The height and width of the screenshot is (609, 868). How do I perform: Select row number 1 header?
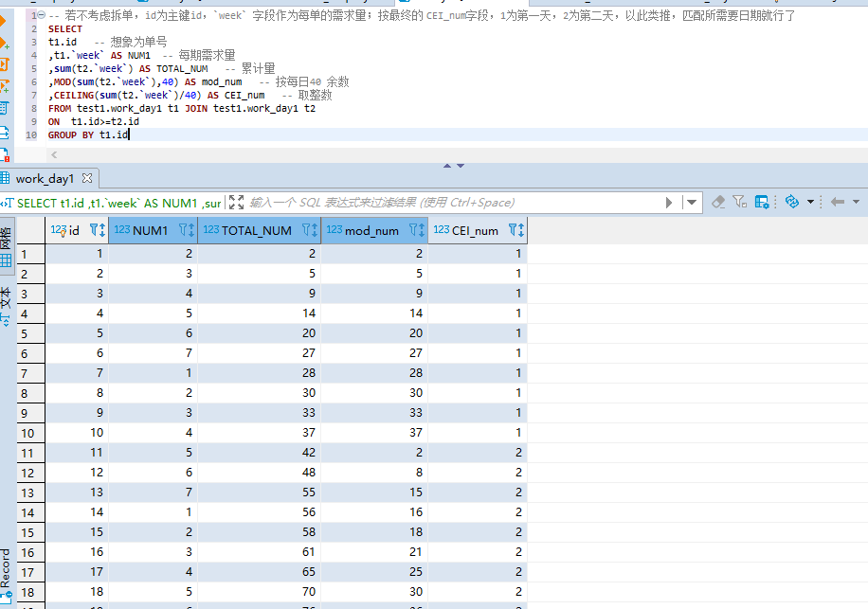[31, 254]
